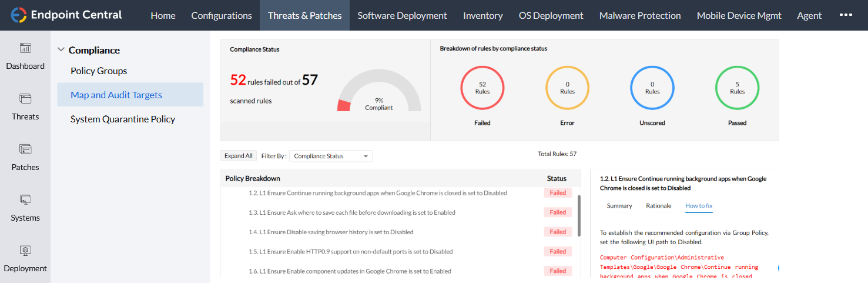The height and width of the screenshot is (283, 868).
Task: Open the Threats sidebar icon
Action: (25, 99)
